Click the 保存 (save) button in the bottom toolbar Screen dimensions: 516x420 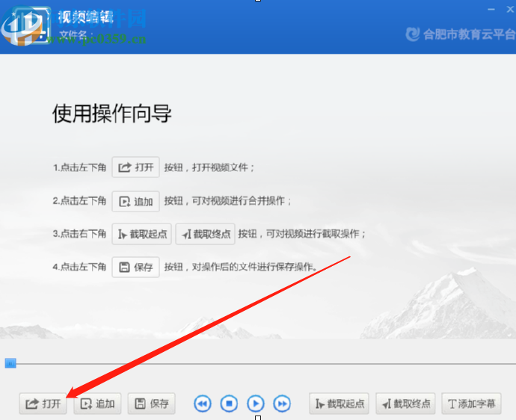[151, 404]
